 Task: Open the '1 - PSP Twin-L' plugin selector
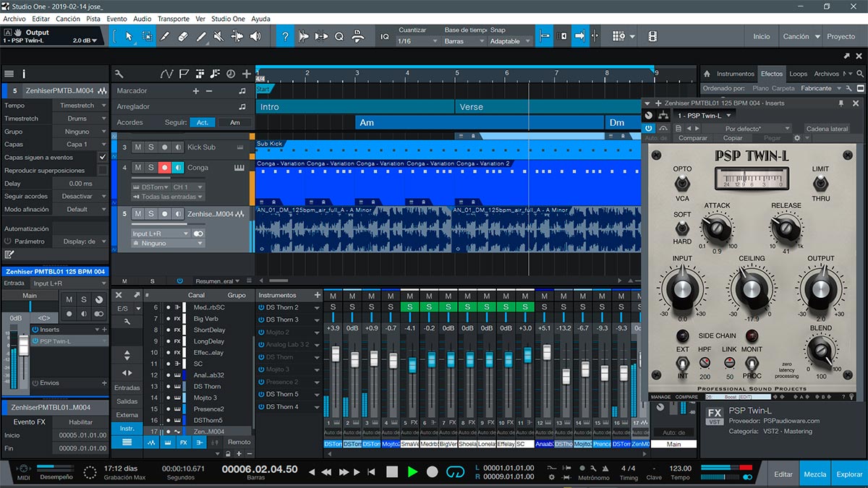(705, 116)
